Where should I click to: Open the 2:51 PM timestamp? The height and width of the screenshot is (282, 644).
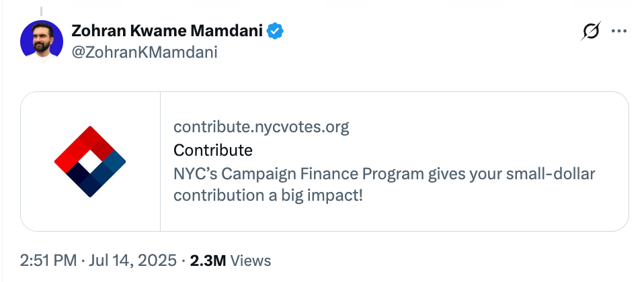coord(48,261)
